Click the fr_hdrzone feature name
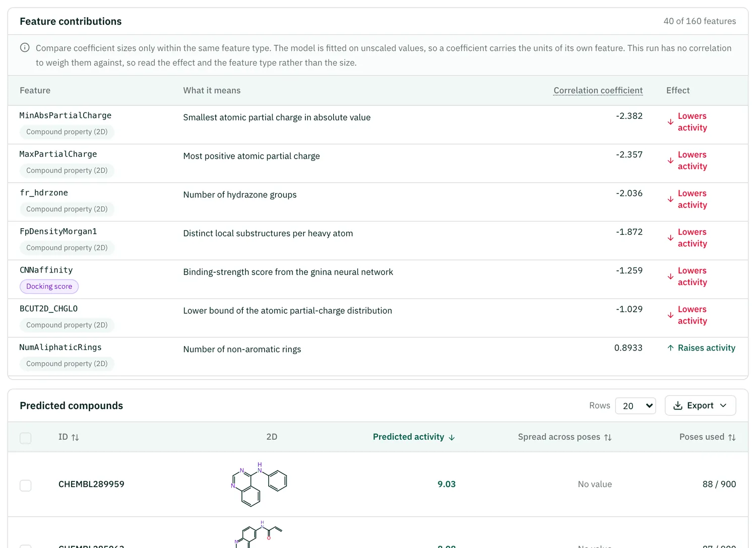Image resolution: width=756 pixels, height=548 pixels. pos(44,193)
